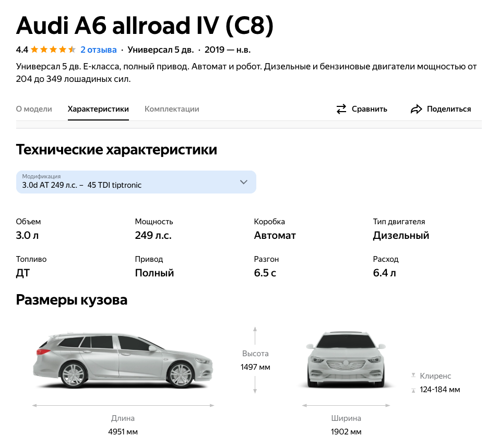Click the 'Поделиться' label
This screenshot has height=448, width=486.
449,109
